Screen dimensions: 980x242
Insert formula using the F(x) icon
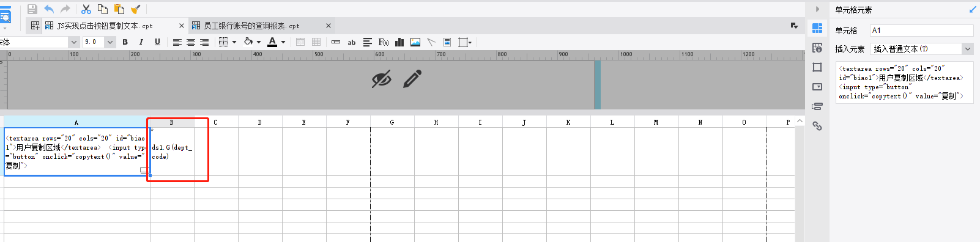click(384, 42)
